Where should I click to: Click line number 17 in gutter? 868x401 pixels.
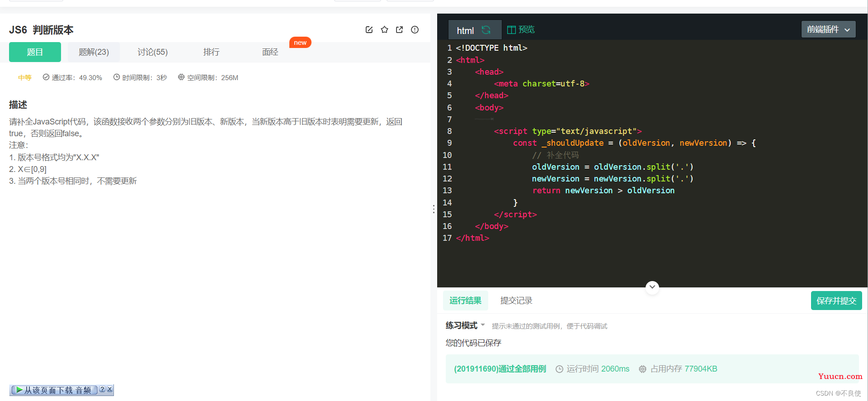coord(447,238)
